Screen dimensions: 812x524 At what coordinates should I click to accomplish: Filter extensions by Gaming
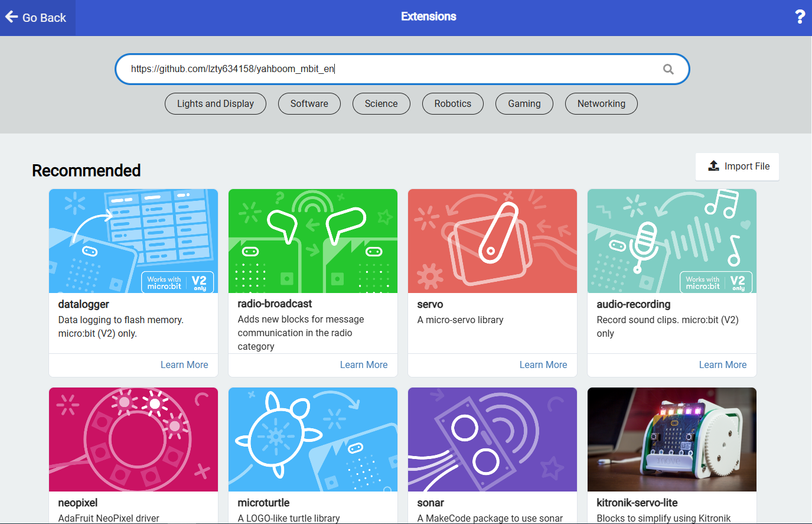(x=524, y=103)
